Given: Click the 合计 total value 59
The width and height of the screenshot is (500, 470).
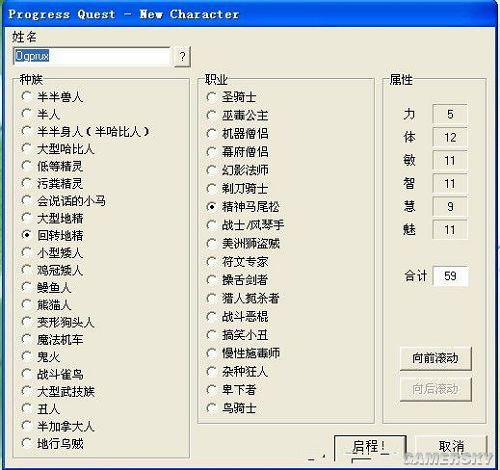Looking at the screenshot, I should point(450,276).
